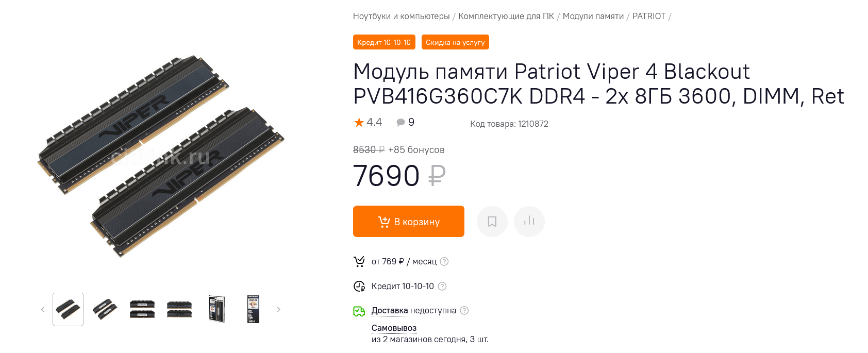
Task: Open the PATRIOT brand breadcrumb
Action: click(649, 16)
